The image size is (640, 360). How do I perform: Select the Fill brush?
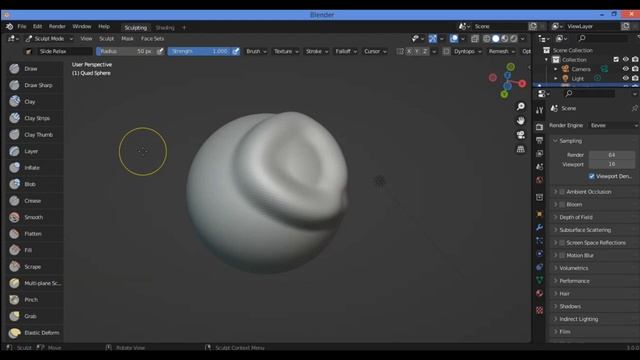click(x=34, y=250)
